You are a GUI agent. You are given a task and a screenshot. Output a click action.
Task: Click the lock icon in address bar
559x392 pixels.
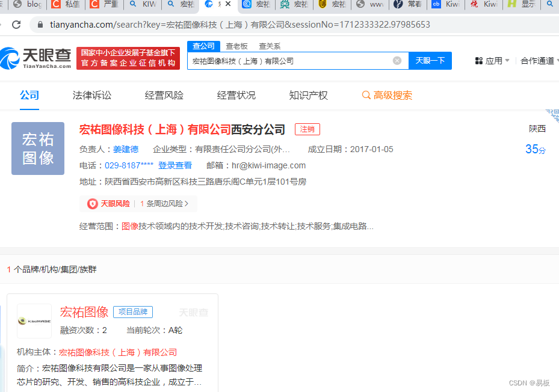pos(40,25)
